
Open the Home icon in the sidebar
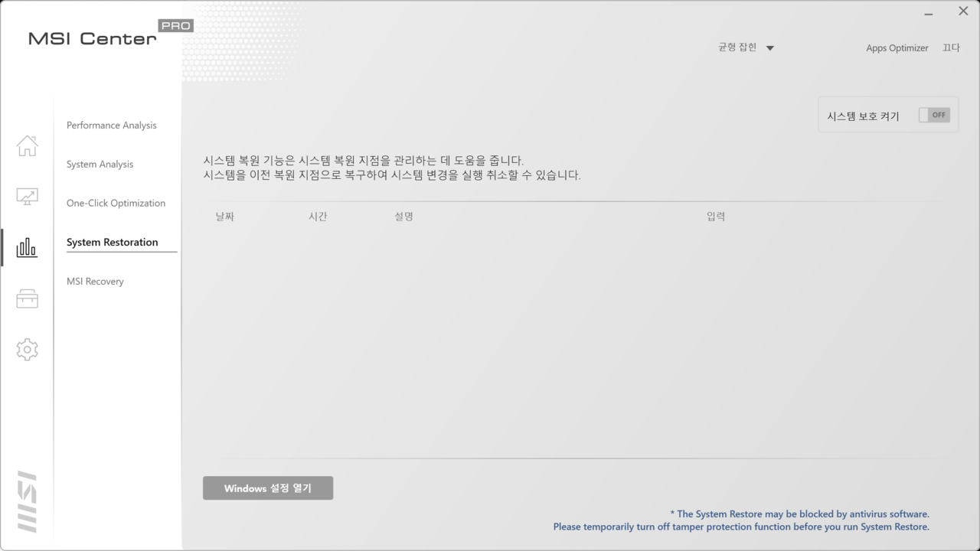click(x=27, y=145)
